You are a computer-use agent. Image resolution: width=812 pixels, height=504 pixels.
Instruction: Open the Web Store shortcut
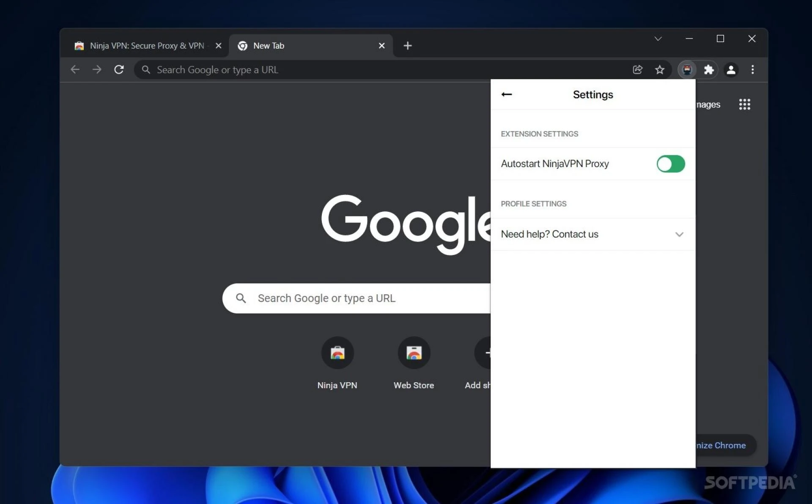pos(414,353)
